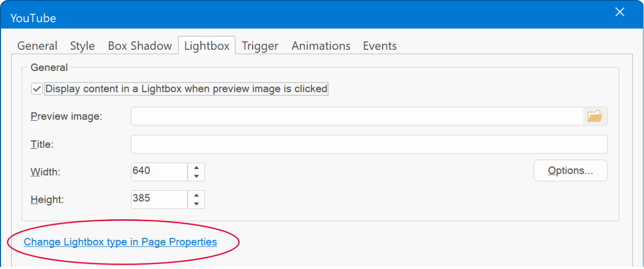
Task: Browse for preview image with folder icon
Action: click(x=595, y=116)
